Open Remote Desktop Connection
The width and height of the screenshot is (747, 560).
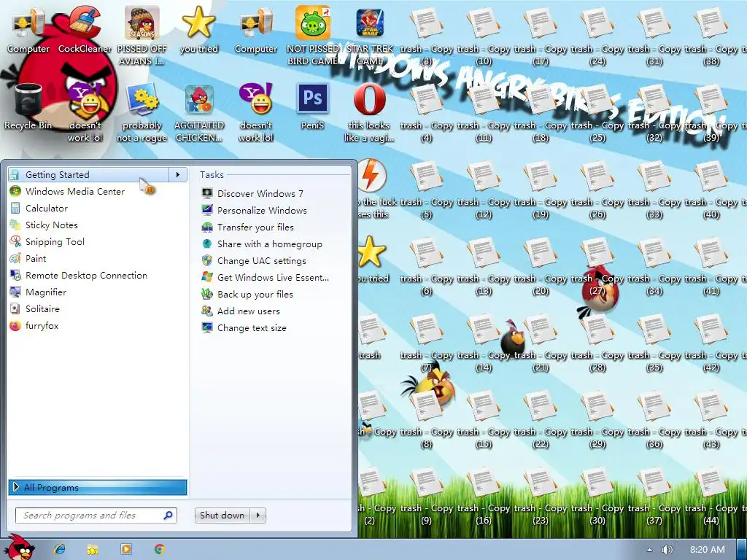tap(98, 275)
